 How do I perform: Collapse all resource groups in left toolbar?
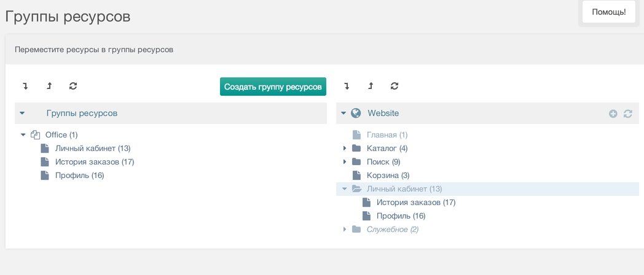point(49,86)
